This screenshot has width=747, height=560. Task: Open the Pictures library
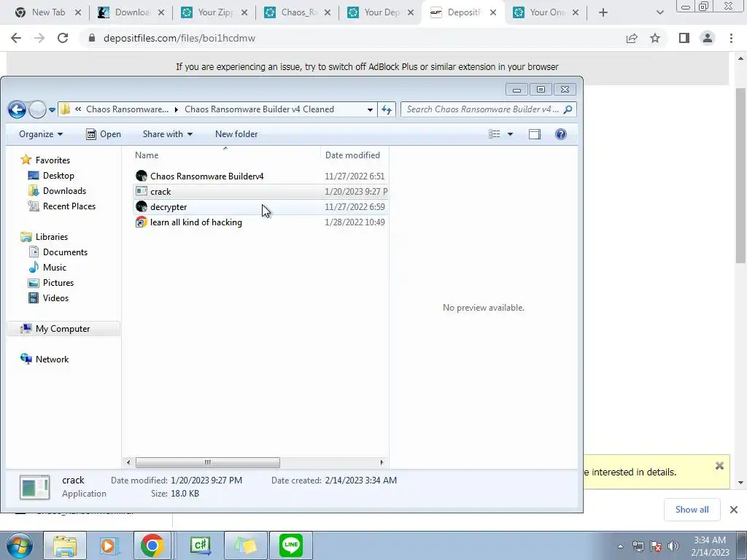coord(58,283)
